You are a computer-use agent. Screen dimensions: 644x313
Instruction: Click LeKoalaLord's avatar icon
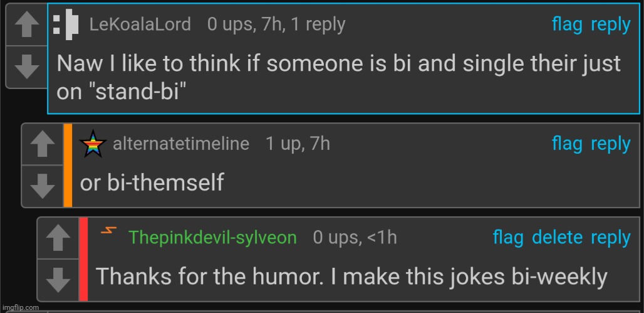[x=66, y=24]
